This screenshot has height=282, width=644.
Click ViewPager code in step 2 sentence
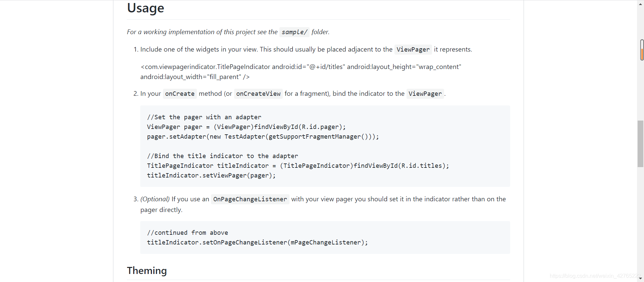(x=425, y=94)
